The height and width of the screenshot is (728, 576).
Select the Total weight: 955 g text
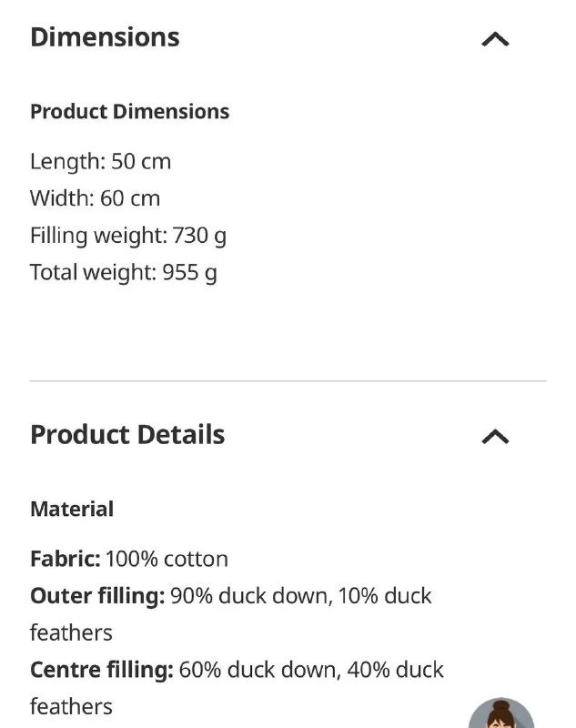coord(123,272)
